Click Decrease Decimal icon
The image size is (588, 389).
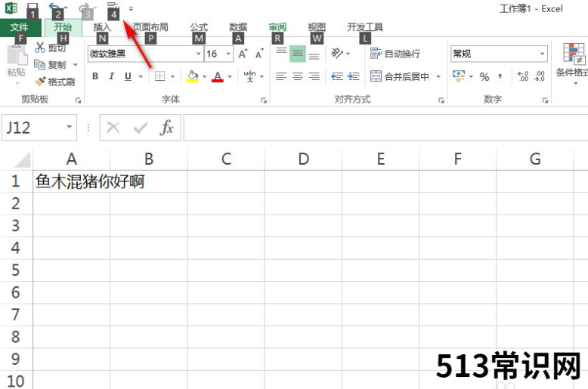click(539, 76)
